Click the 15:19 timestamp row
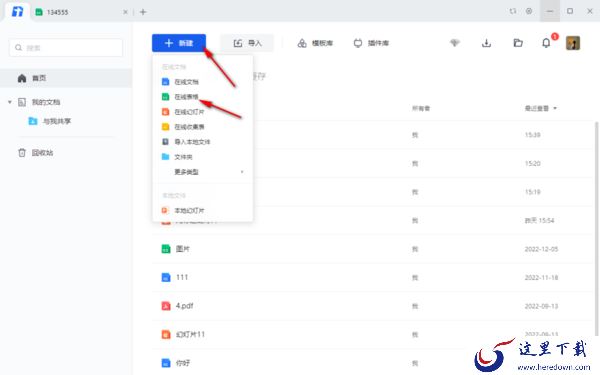 pyautogui.click(x=532, y=192)
